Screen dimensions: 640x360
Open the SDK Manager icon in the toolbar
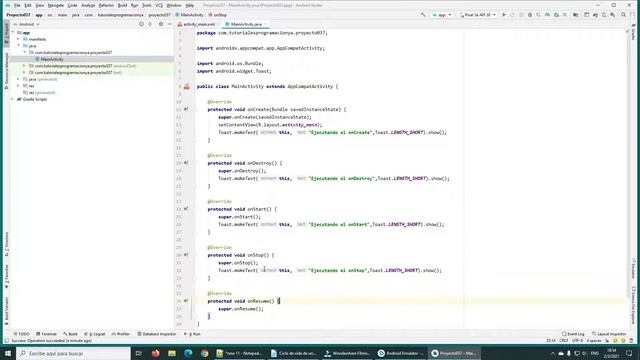point(613,15)
